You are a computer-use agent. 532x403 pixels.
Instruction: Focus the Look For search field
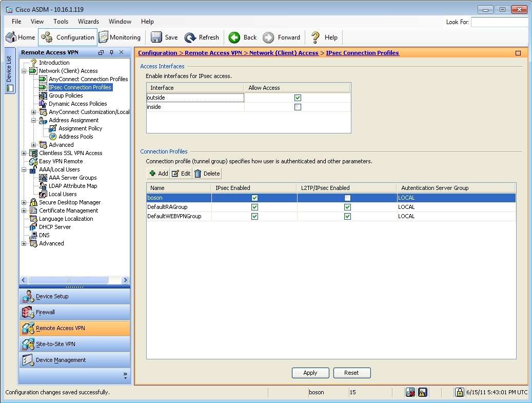point(501,22)
